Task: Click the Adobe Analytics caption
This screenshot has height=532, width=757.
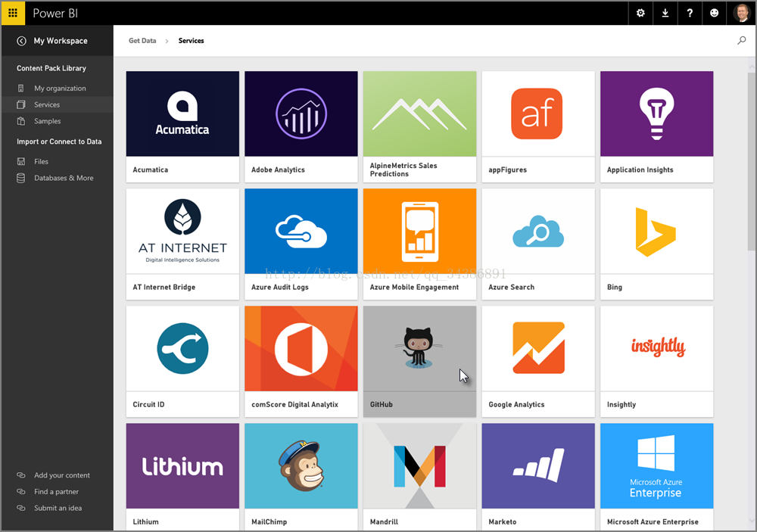Action: click(278, 170)
